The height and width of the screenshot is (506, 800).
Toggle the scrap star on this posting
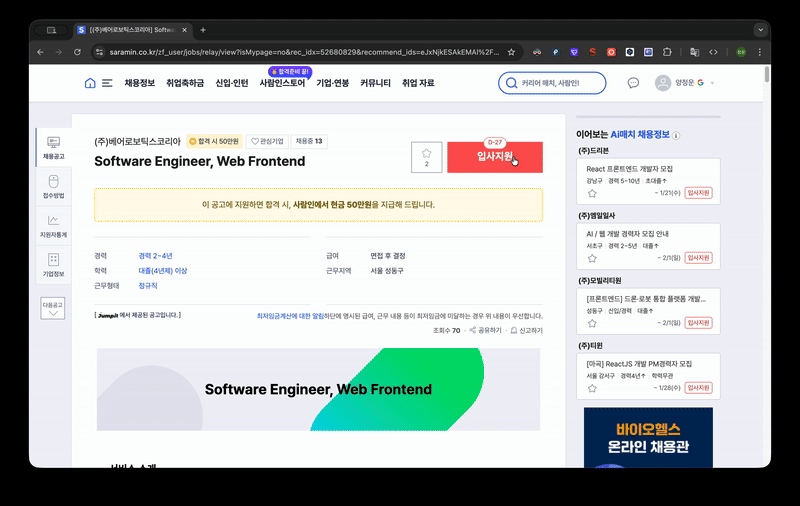(427, 157)
